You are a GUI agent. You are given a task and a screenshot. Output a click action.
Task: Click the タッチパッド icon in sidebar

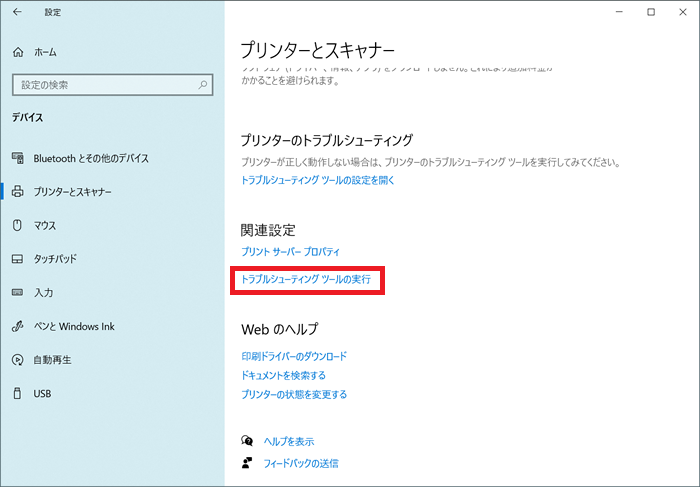click(18, 259)
